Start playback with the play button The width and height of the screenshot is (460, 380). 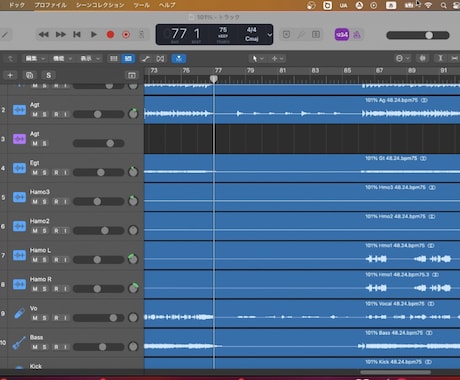pos(94,35)
